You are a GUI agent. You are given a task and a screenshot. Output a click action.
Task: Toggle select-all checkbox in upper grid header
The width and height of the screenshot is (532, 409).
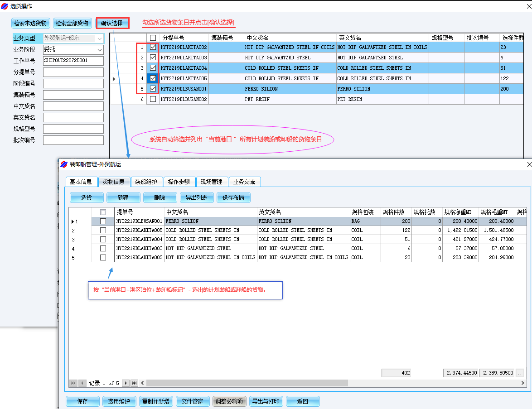point(153,38)
